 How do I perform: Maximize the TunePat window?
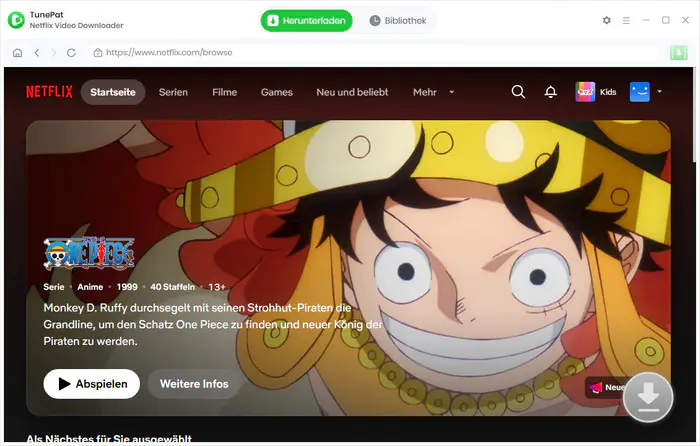(x=666, y=20)
